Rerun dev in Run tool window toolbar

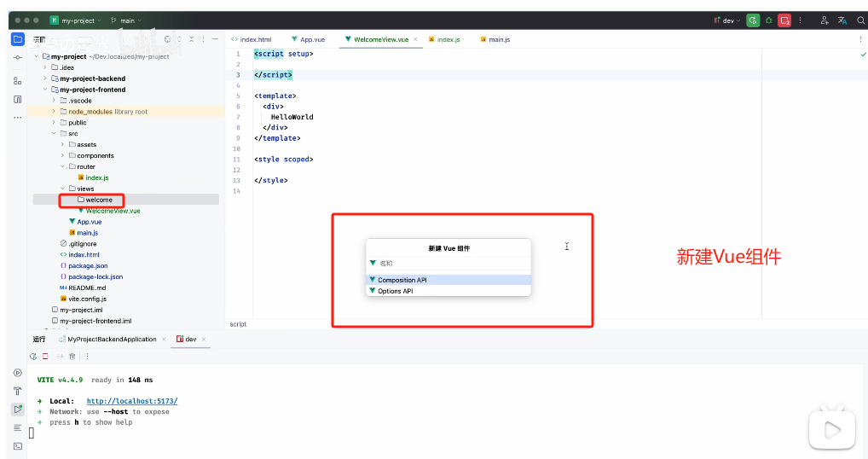point(33,356)
